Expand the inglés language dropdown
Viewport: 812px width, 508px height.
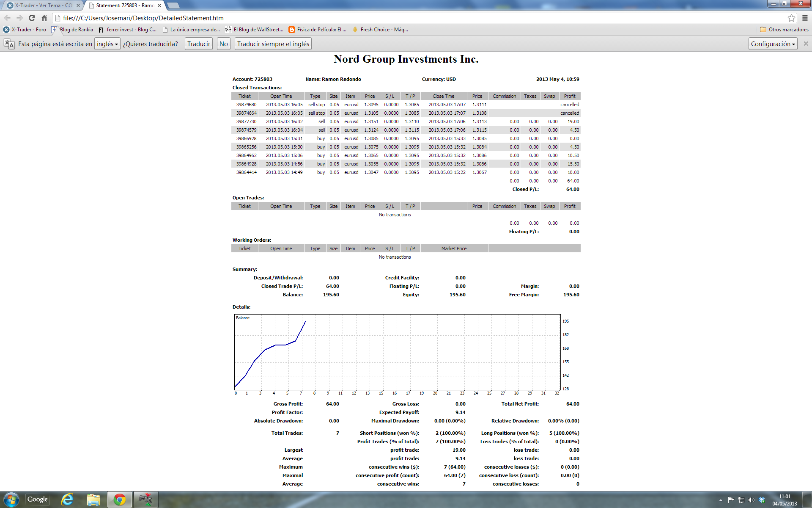click(107, 44)
